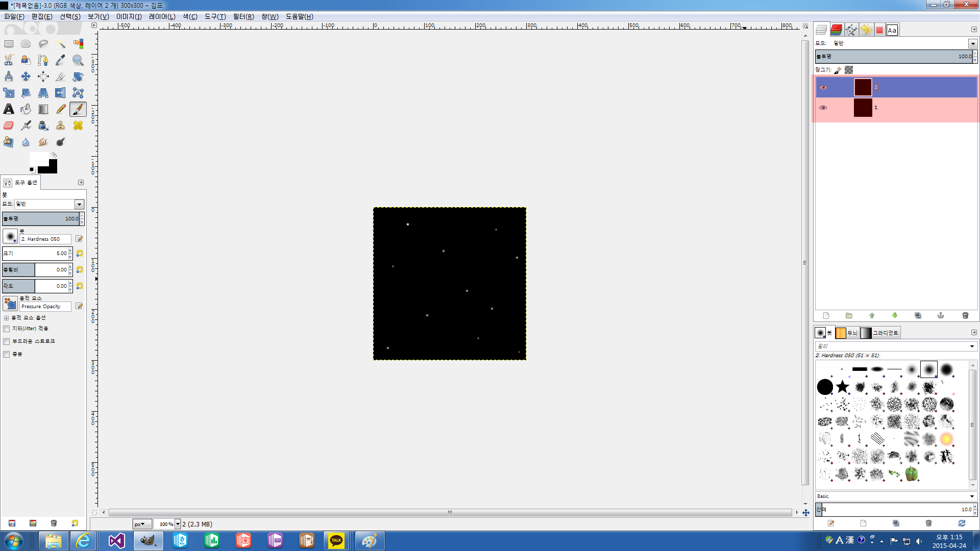Pick the Eraser tool

pos(9,126)
